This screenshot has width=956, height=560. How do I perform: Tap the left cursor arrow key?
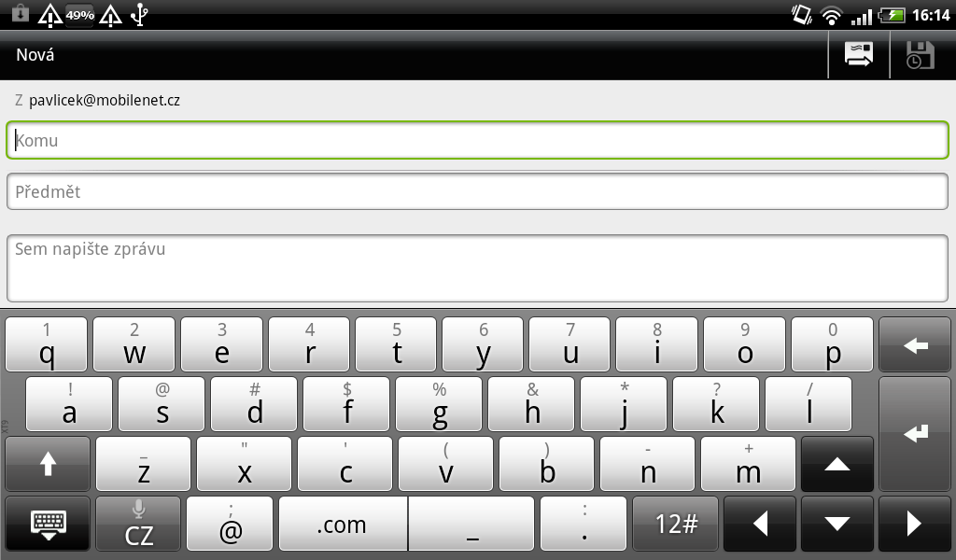point(760,524)
